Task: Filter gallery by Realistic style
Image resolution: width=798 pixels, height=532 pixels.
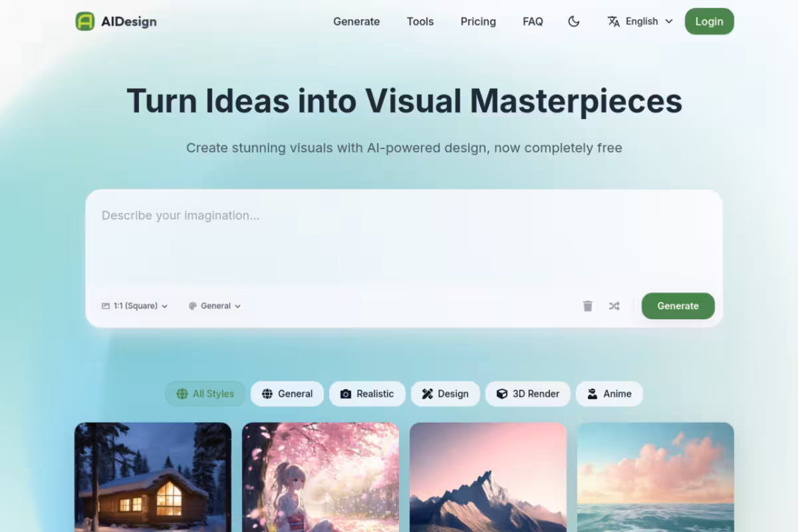Action: point(367,394)
